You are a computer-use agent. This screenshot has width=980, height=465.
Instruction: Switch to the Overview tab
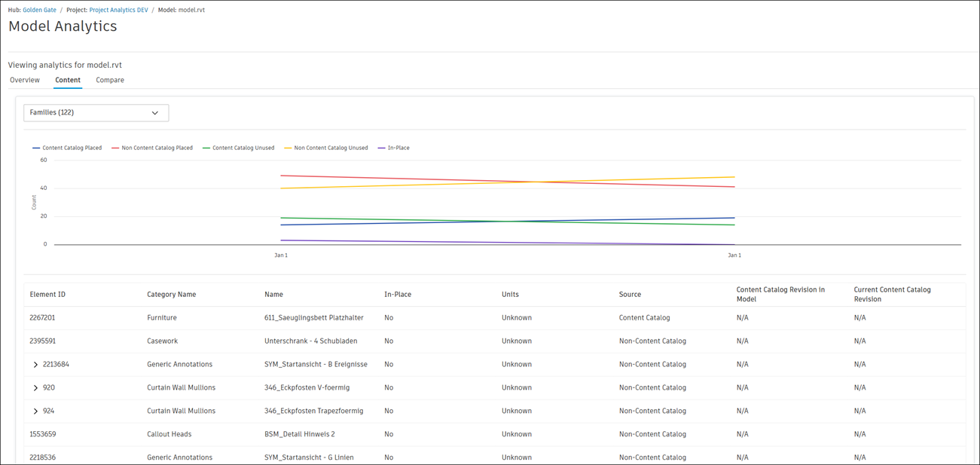click(25, 80)
